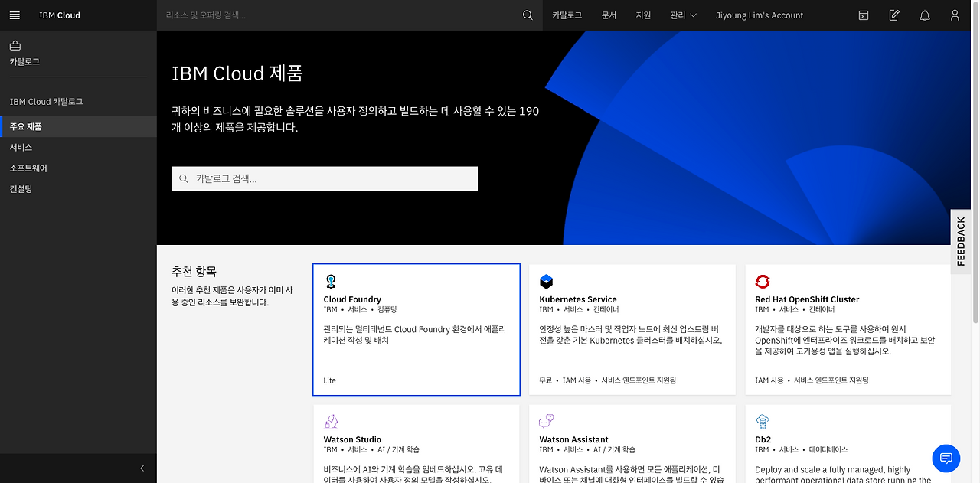Open the Kubernetes Service card title
The image size is (980, 483).
tap(578, 299)
